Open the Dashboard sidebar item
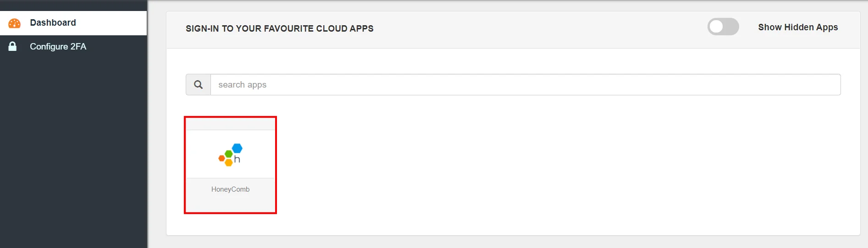868x248 pixels. tap(53, 23)
